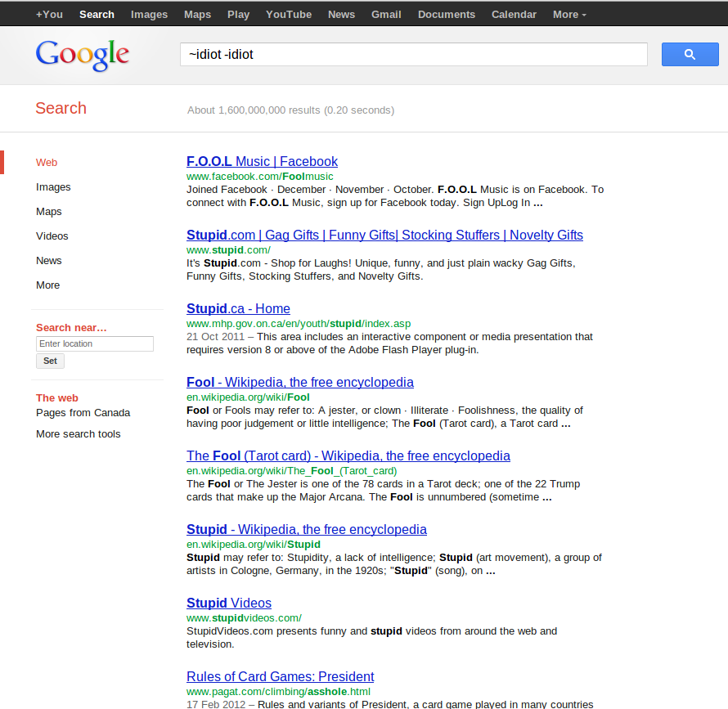Expand More in the left sidebar
Image resolution: width=728 pixels, height=709 pixels.
pyautogui.click(x=47, y=285)
